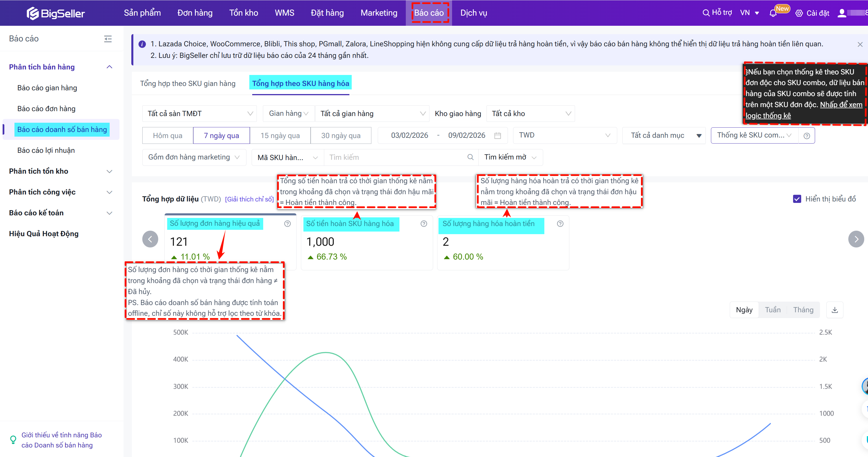
Task: Open the notification bell
Action: 773,13
